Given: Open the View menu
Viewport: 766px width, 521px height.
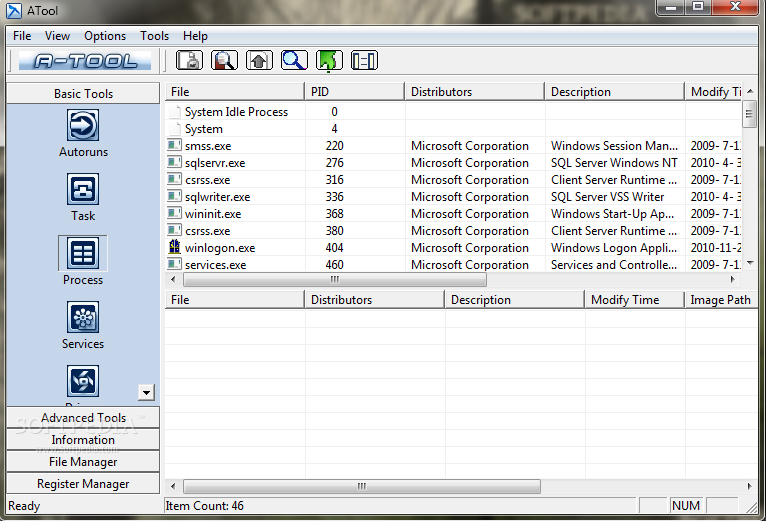Looking at the screenshot, I should click(x=57, y=36).
